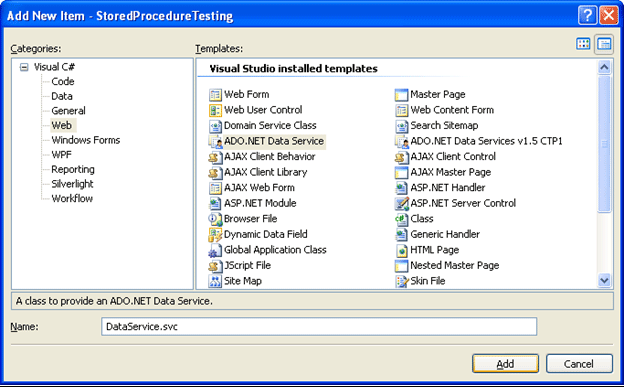Click the Name field containing DataService.svc
Image resolution: width=624 pixels, height=387 pixels.
[x=319, y=326]
